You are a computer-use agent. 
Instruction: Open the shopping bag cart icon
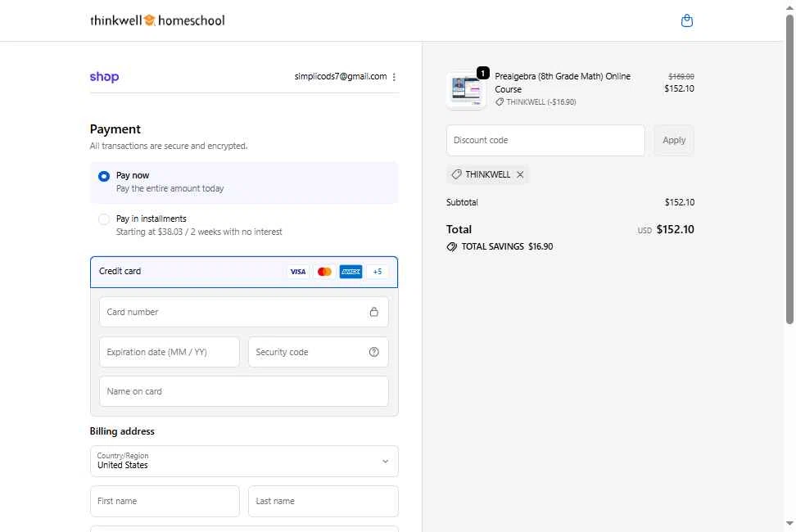click(686, 20)
